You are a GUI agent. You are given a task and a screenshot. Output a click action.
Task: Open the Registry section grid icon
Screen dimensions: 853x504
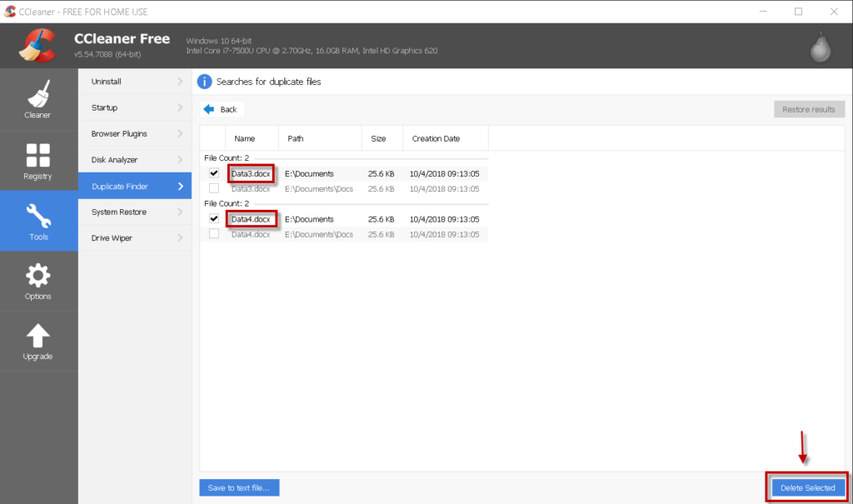click(38, 155)
